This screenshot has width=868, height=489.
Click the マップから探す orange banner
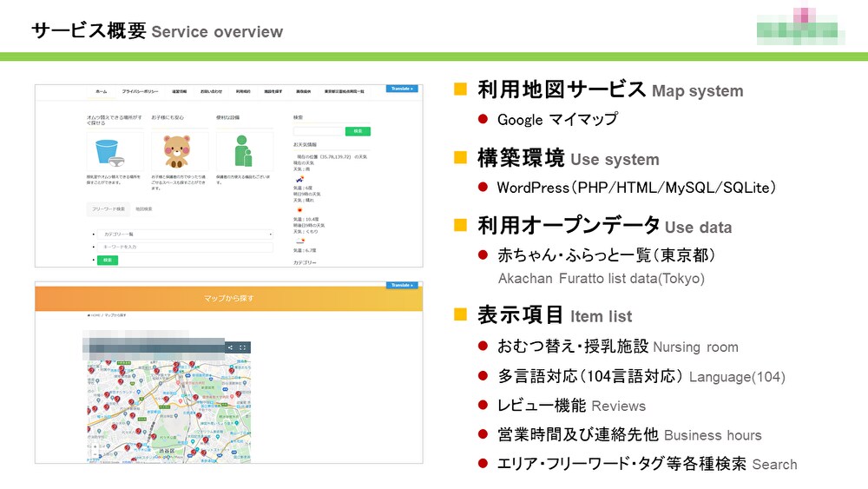(x=228, y=299)
